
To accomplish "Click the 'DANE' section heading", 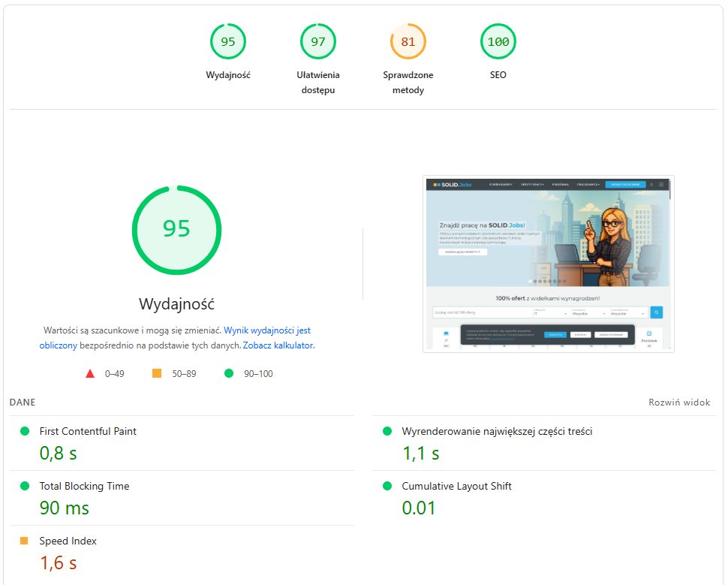I will (23, 403).
